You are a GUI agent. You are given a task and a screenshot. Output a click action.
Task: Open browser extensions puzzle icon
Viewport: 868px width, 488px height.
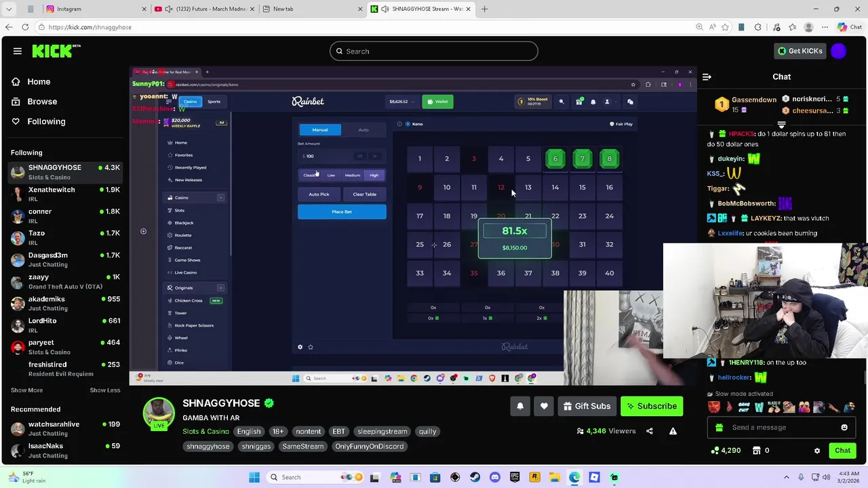tap(757, 27)
